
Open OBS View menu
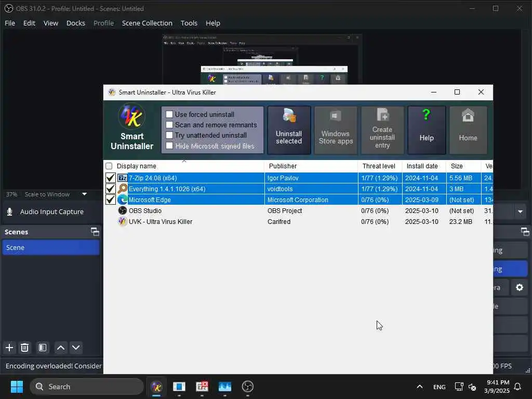(x=51, y=23)
